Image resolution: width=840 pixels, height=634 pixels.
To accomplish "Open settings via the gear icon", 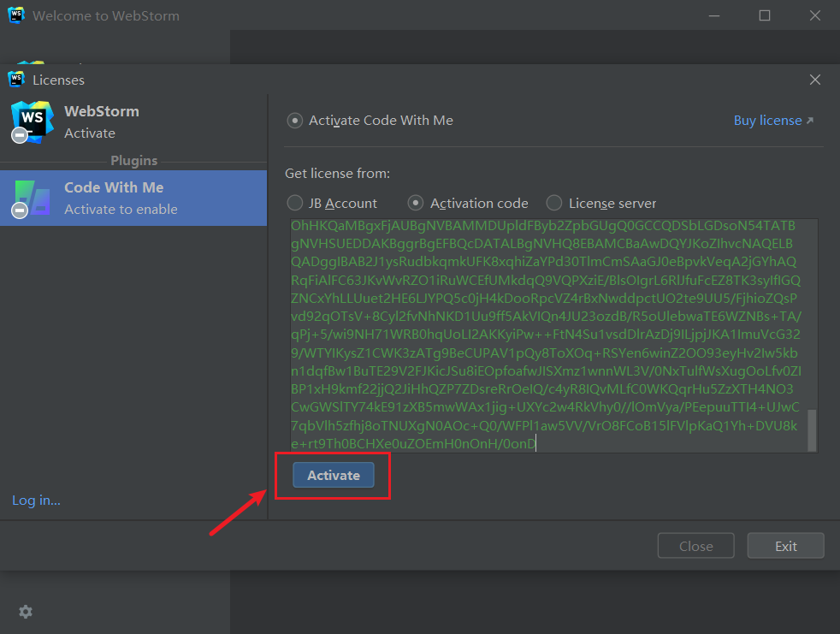I will (26, 612).
